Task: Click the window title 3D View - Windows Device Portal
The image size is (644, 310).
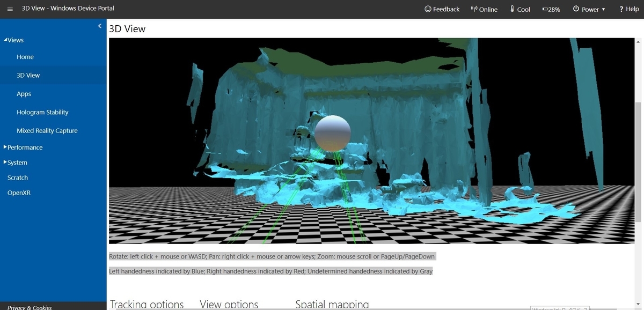Action: (x=68, y=8)
